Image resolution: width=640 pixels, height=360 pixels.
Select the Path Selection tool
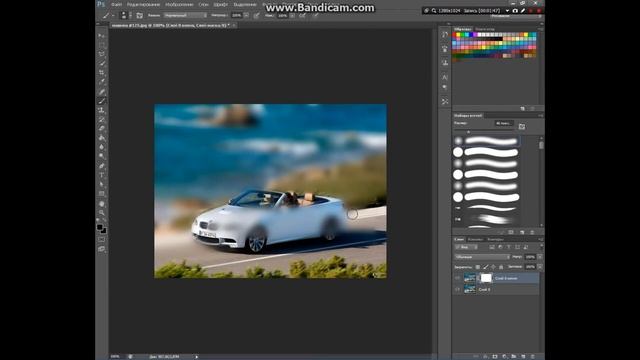click(x=102, y=184)
